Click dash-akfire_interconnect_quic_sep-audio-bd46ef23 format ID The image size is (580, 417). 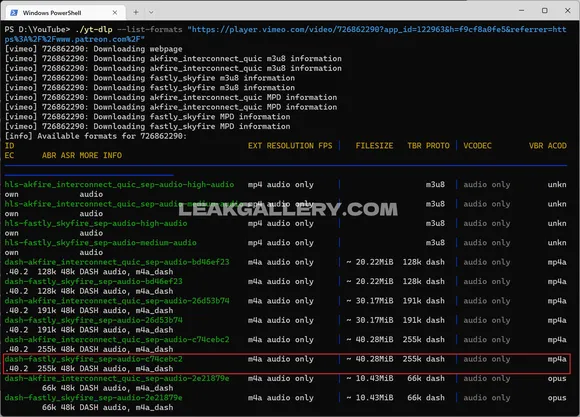(117, 262)
